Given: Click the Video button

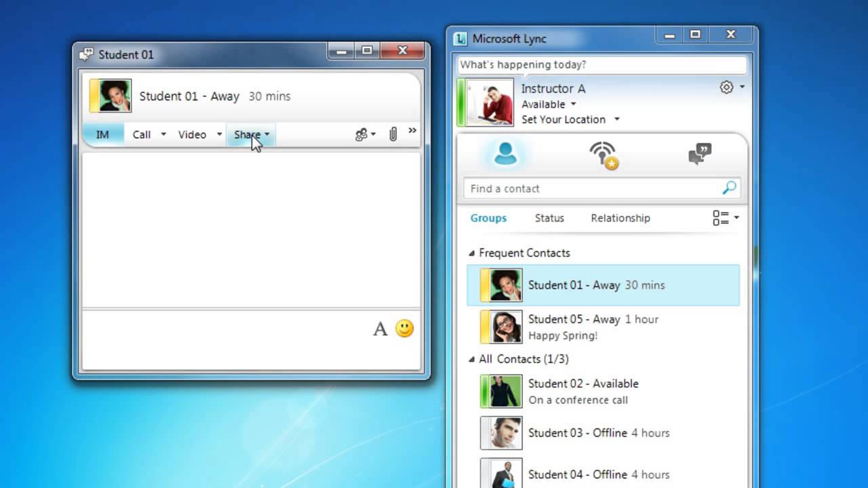Looking at the screenshot, I should (192, 134).
